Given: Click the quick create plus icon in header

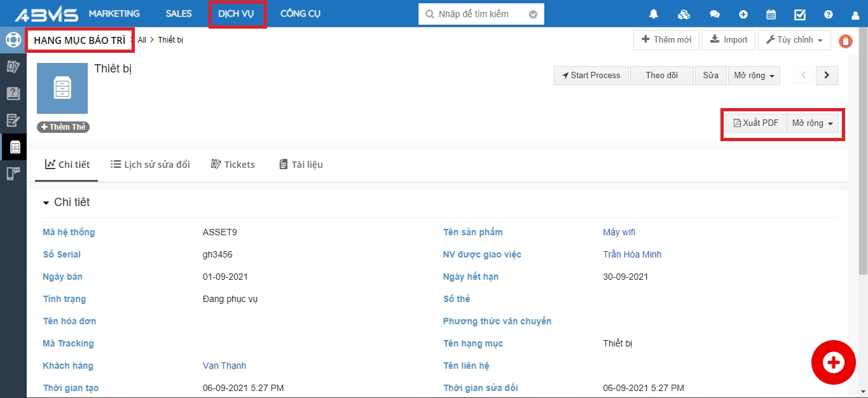Looking at the screenshot, I should point(743,14).
